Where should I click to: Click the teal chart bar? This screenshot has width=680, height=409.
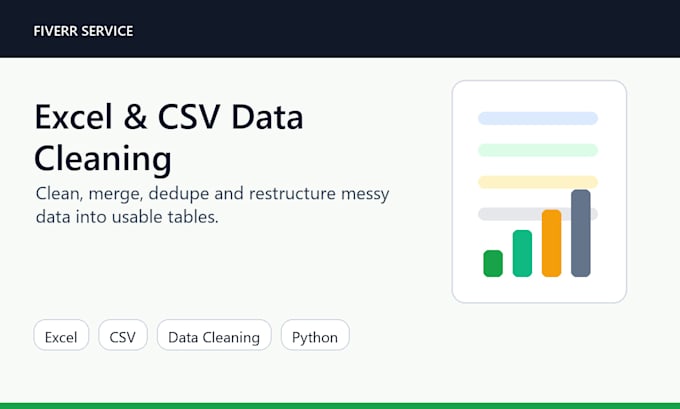pyautogui.click(x=522, y=253)
